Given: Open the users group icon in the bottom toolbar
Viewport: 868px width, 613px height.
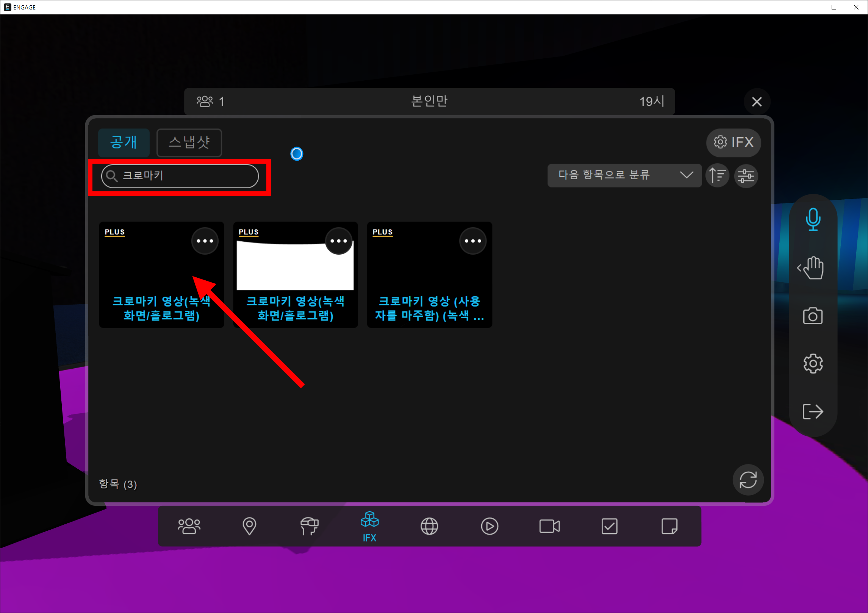Looking at the screenshot, I should coord(189,526).
